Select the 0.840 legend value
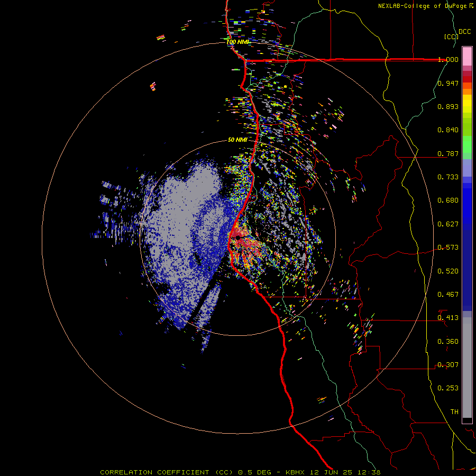The height and width of the screenshot is (476, 476). tap(448, 130)
